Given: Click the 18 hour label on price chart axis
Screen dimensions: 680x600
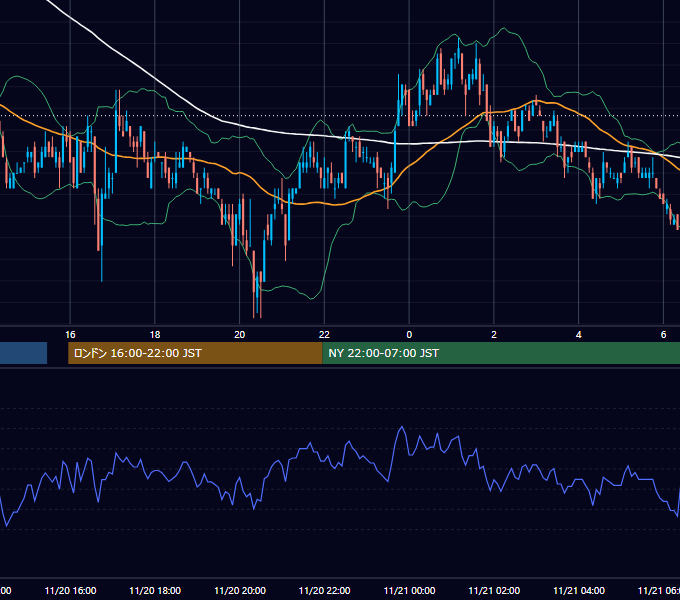Looking at the screenshot, I should pos(155,334).
